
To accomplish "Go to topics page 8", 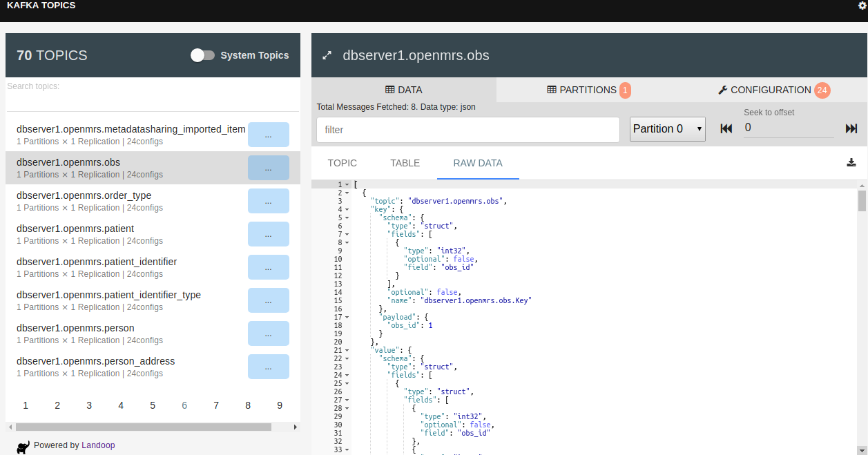I will click(x=248, y=405).
